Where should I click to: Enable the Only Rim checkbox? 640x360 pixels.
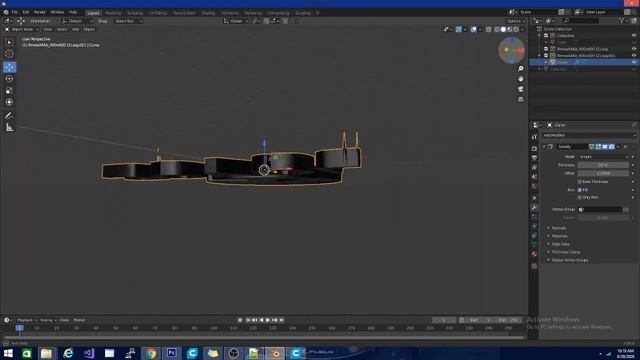[x=580, y=197]
